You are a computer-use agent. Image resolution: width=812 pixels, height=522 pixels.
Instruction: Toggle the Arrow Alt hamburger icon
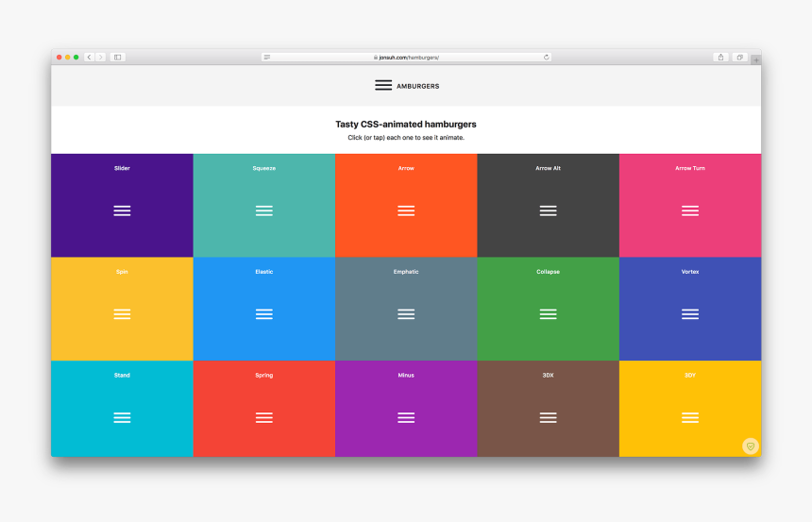pos(548,210)
